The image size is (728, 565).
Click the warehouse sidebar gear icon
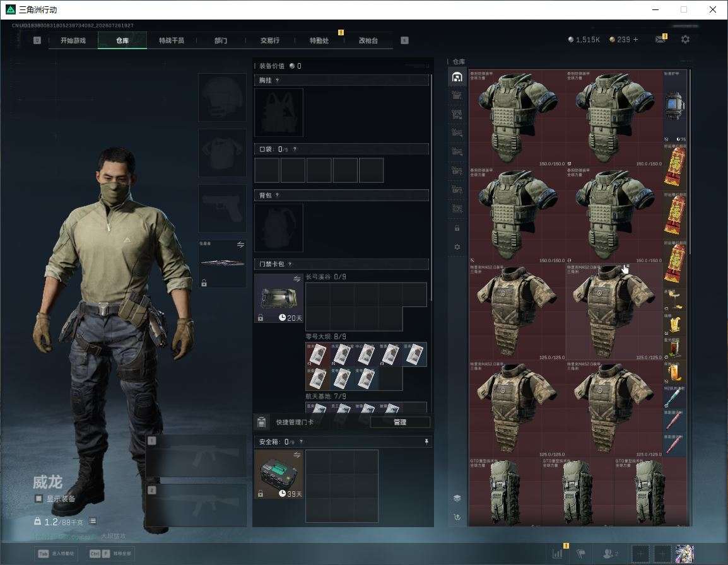tap(457, 247)
